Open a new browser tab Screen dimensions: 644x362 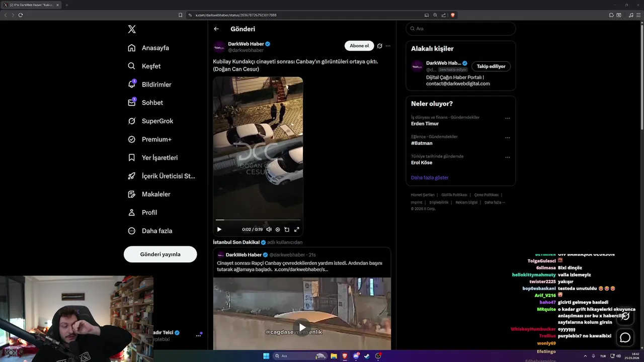pyautogui.click(x=66, y=5)
